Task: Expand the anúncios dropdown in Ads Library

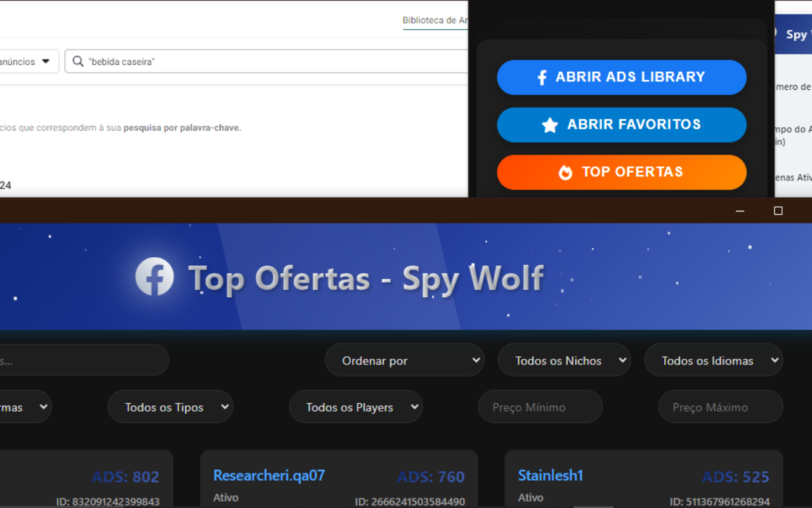Action: [29, 62]
